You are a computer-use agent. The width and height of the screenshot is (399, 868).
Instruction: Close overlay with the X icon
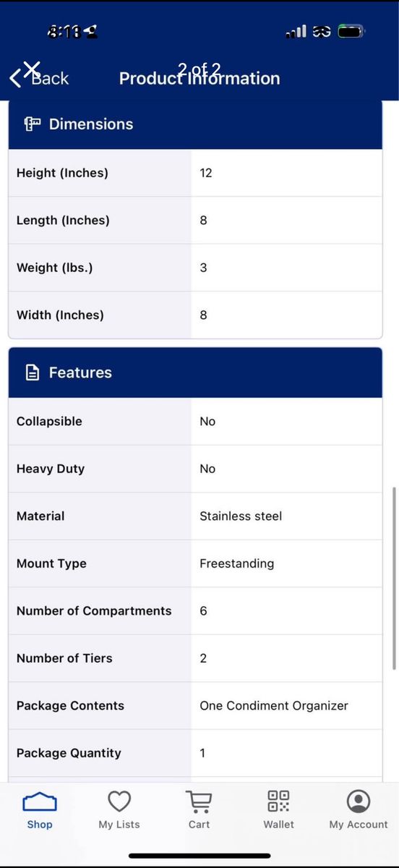click(x=31, y=69)
